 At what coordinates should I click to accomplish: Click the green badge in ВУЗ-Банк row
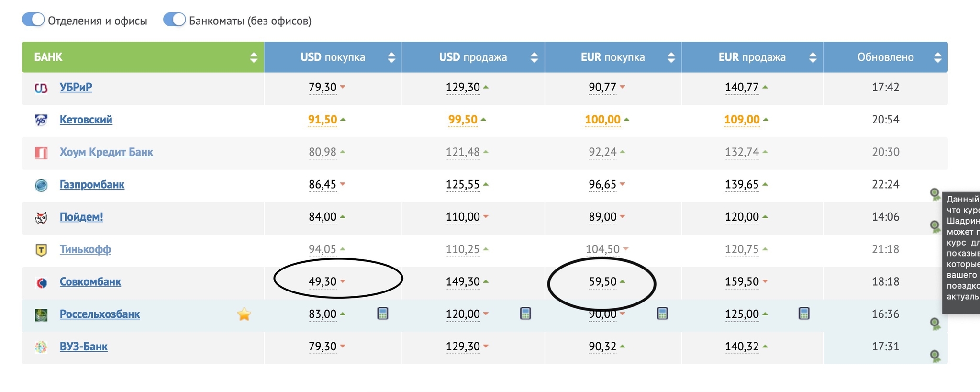click(935, 356)
